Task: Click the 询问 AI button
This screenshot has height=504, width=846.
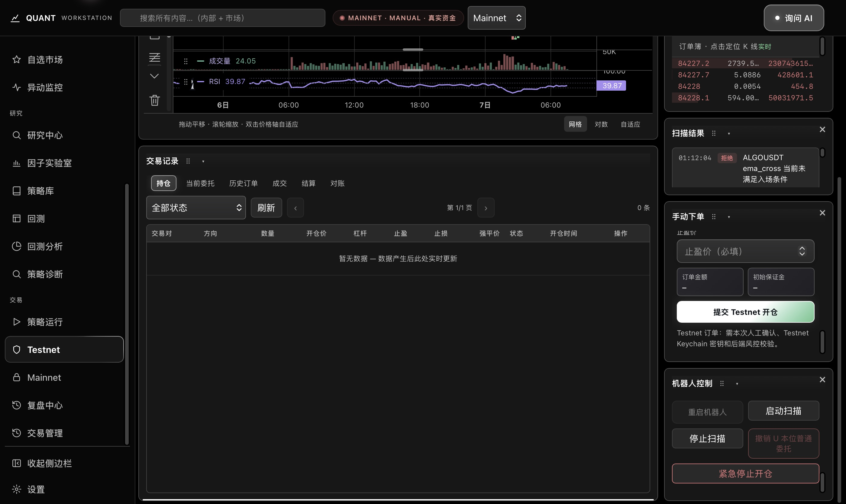Action: click(x=794, y=18)
